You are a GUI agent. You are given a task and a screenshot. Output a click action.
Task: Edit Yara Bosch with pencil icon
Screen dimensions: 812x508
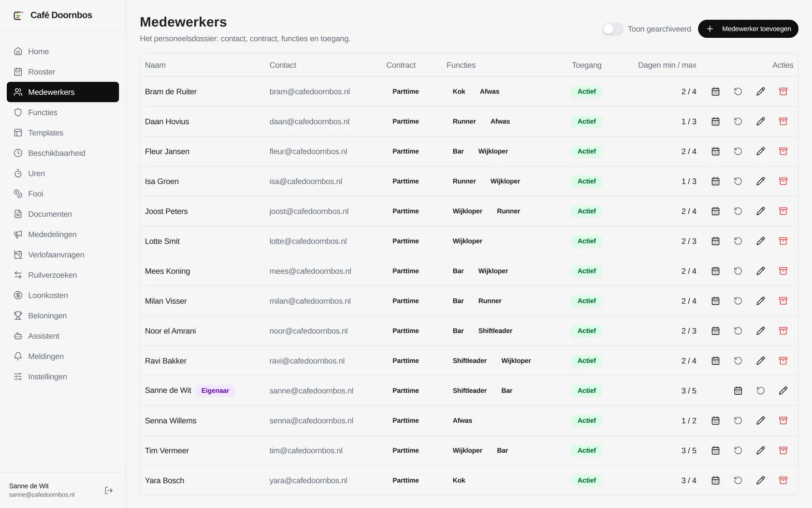tap(761, 480)
